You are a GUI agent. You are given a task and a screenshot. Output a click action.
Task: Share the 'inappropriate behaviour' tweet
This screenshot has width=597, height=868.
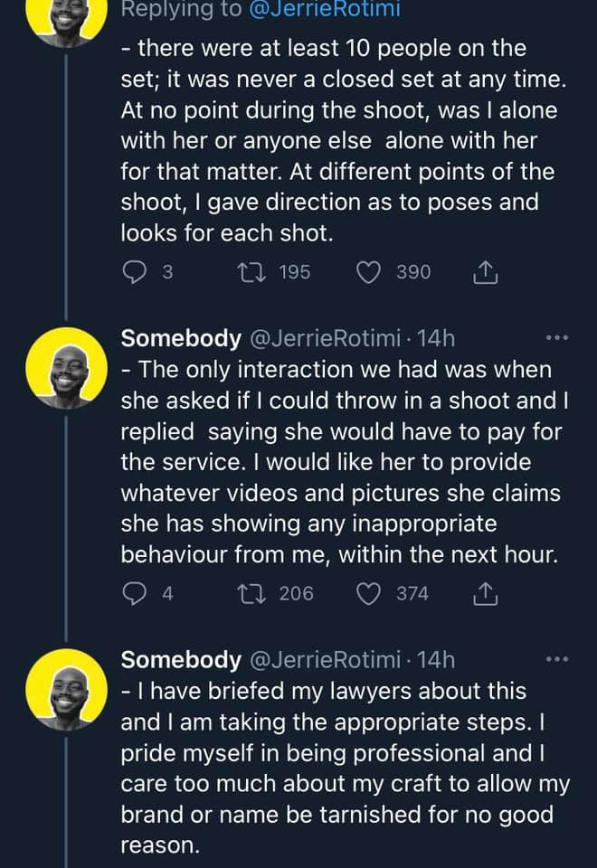coord(485,593)
